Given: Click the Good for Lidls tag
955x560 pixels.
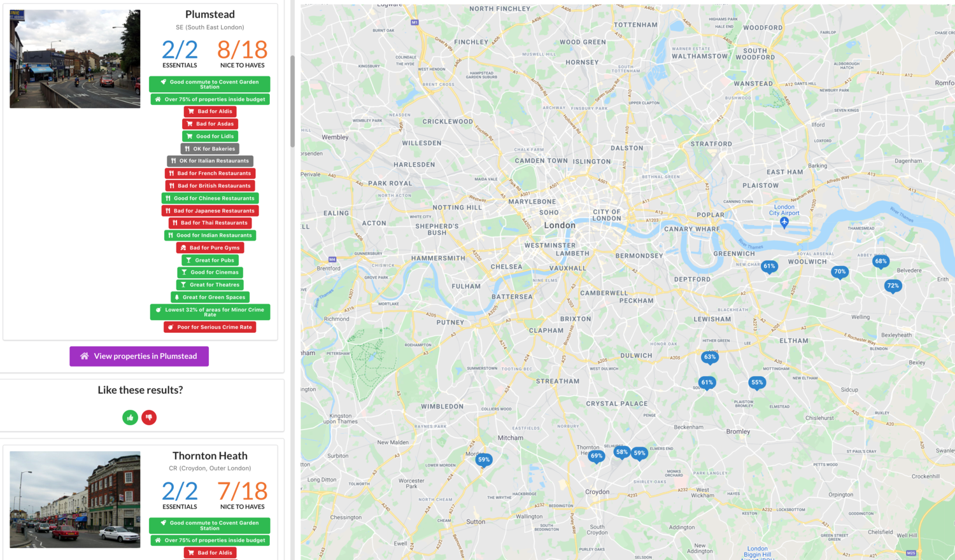Looking at the screenshot, I should click(210, 136).
